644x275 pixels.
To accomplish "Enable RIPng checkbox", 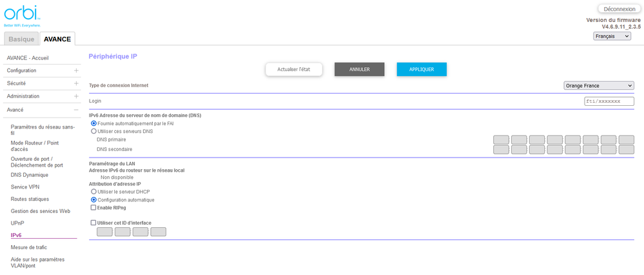I will (x=93, y=208).
